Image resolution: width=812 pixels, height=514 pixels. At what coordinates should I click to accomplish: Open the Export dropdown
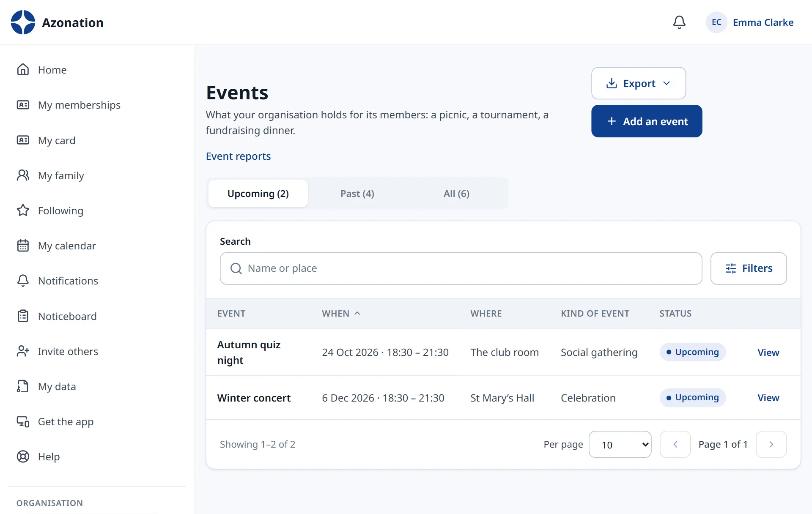pyautogui.click(x=639, y=83)
